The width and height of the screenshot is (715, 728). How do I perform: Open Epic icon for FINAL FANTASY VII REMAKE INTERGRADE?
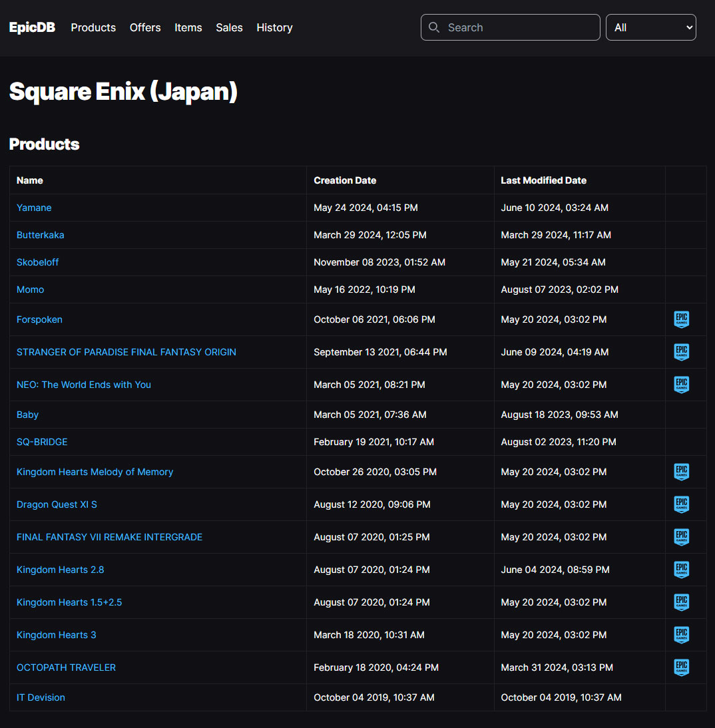[681, 537]
